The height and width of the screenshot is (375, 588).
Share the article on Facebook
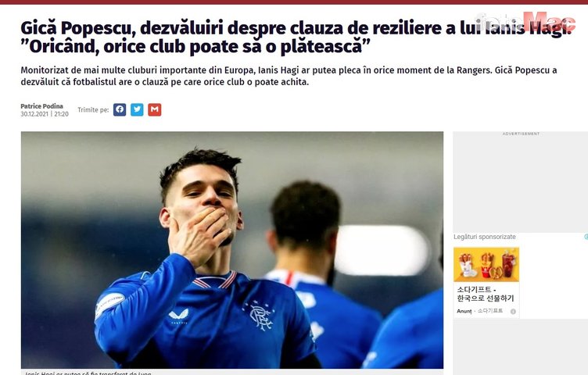pos(120,109)
